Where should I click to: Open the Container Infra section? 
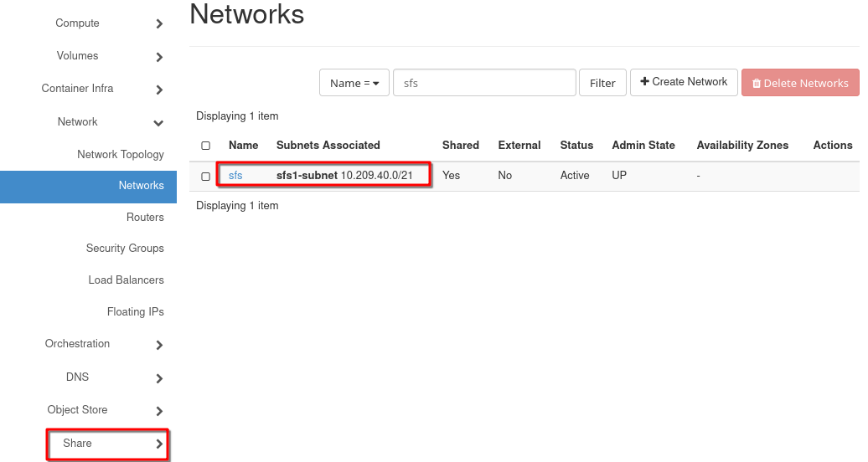pos(77,89)
